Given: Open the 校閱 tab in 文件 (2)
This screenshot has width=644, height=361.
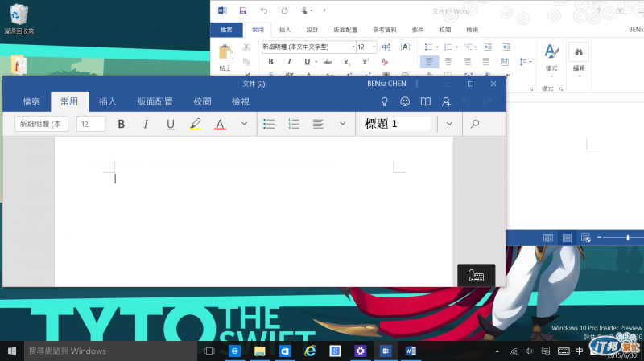Looking at the screenshot, I should (x=203, y=102).
